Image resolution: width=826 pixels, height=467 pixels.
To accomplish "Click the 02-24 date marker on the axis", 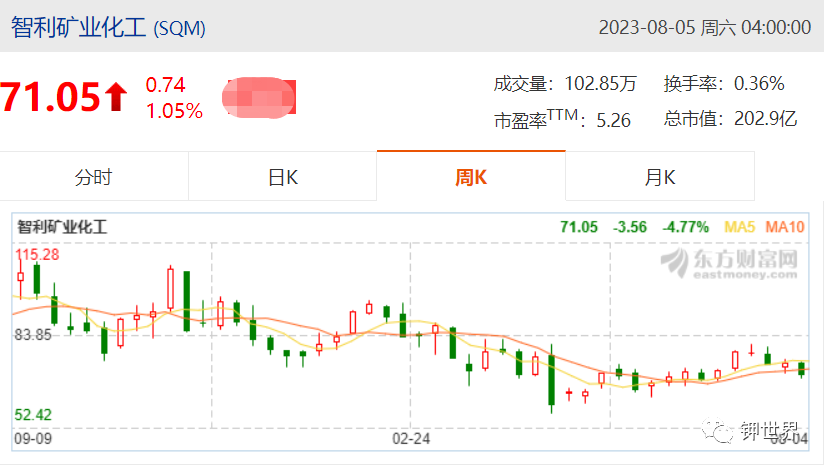I will pyautogui.click(x=411, y=439).
